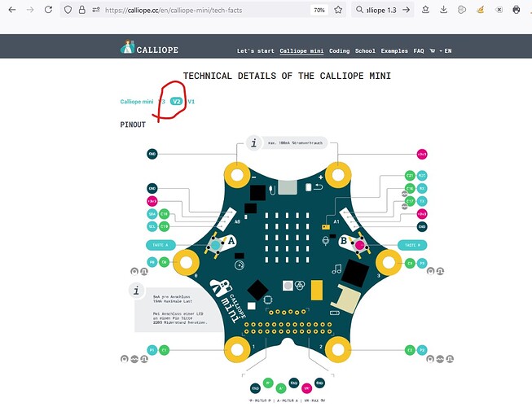Click the 70% zoom level indicator
The width and height of the screenshot is (532, 407).
point(320,10)
